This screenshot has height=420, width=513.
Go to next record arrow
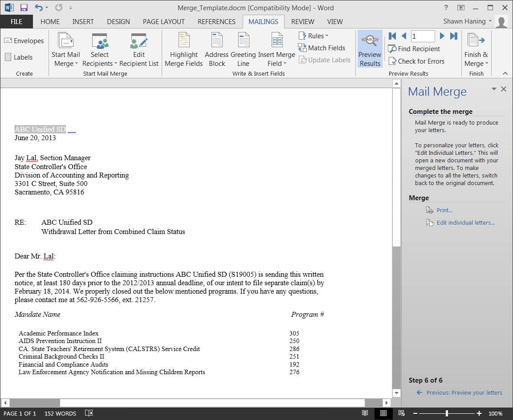click(x=442, y=36)
